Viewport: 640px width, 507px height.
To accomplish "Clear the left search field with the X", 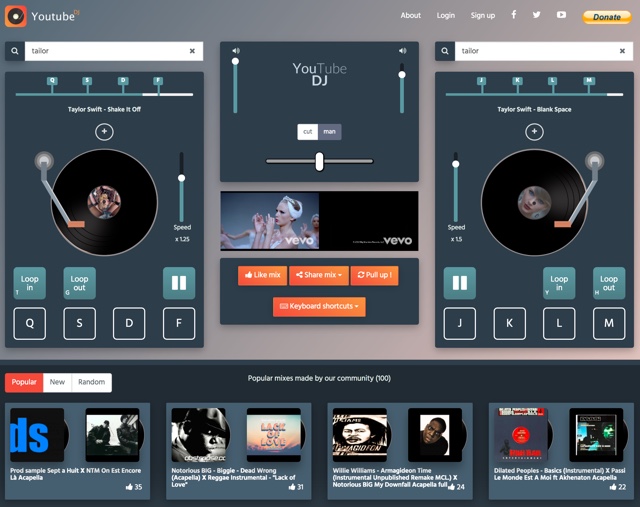I will (192, 51).
